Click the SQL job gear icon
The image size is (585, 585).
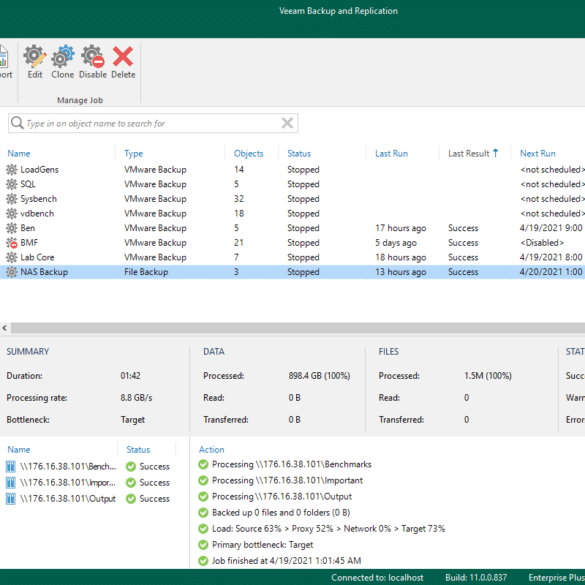[12, 184]
